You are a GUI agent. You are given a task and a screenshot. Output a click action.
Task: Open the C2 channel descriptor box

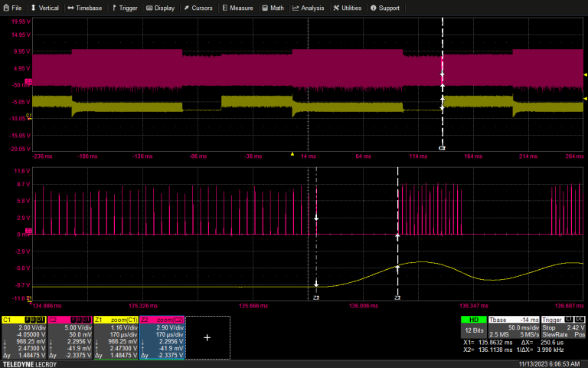[x=70, y=337]
